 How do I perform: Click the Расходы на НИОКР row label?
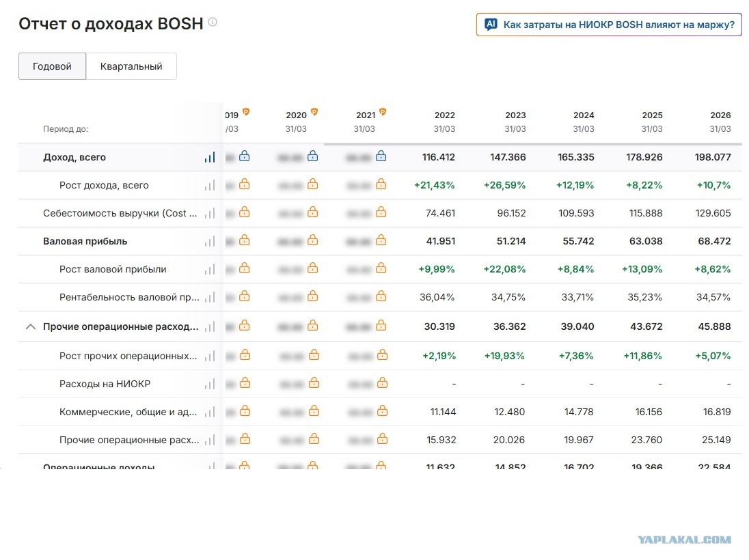coord(105,384)
